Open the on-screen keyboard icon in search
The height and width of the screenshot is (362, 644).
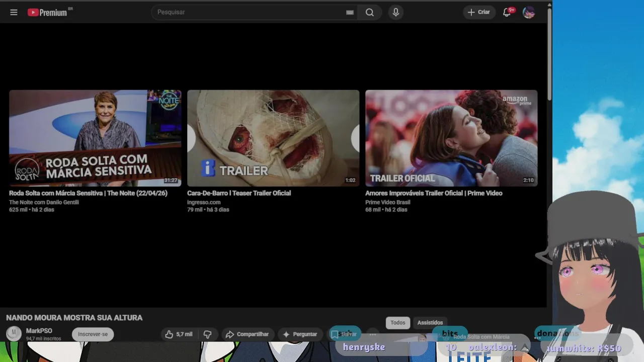[350, 13]
